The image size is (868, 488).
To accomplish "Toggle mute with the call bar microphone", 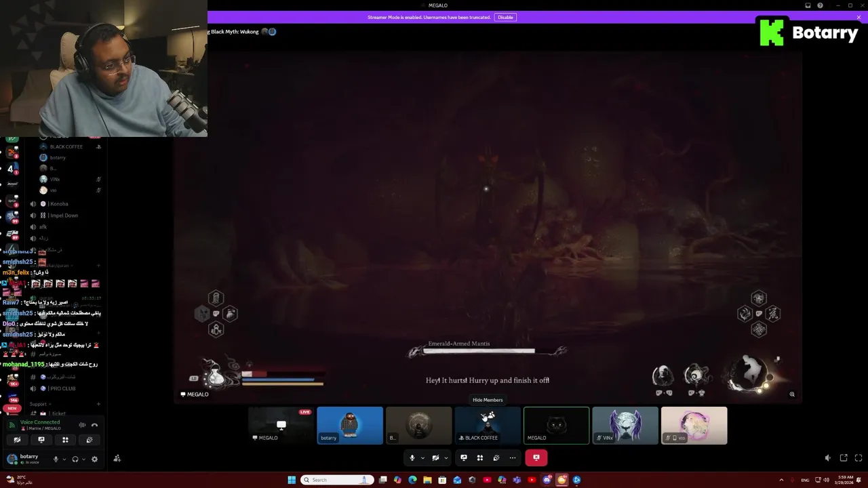I will point(412,457).
